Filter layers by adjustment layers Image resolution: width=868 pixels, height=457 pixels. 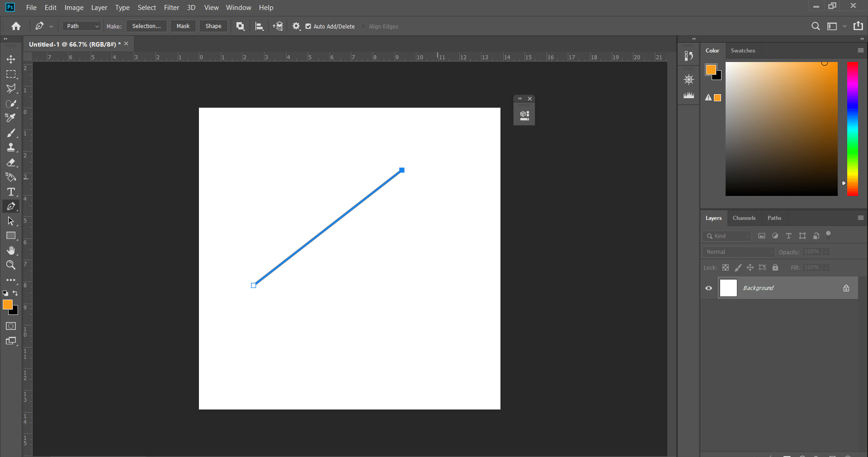pos(775,236)
